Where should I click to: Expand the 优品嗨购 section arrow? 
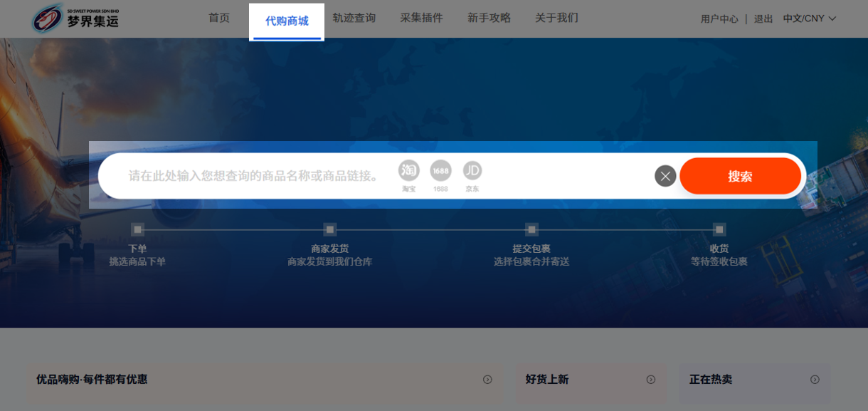tap(487, 380)
